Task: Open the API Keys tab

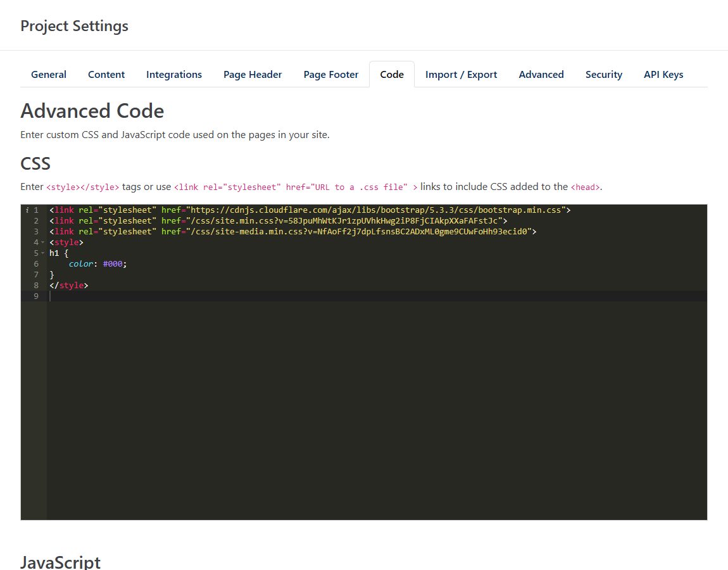Action: [x=663, y=74]
